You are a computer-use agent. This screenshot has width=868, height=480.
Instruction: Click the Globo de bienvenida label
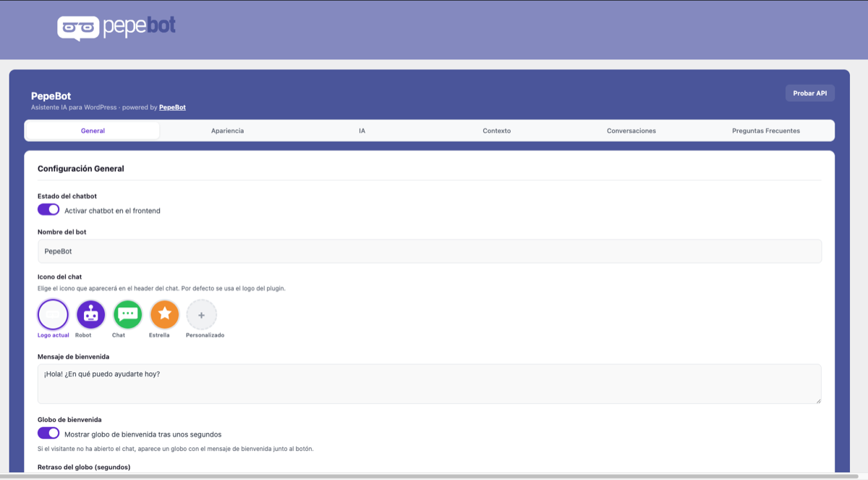[69, 420]
